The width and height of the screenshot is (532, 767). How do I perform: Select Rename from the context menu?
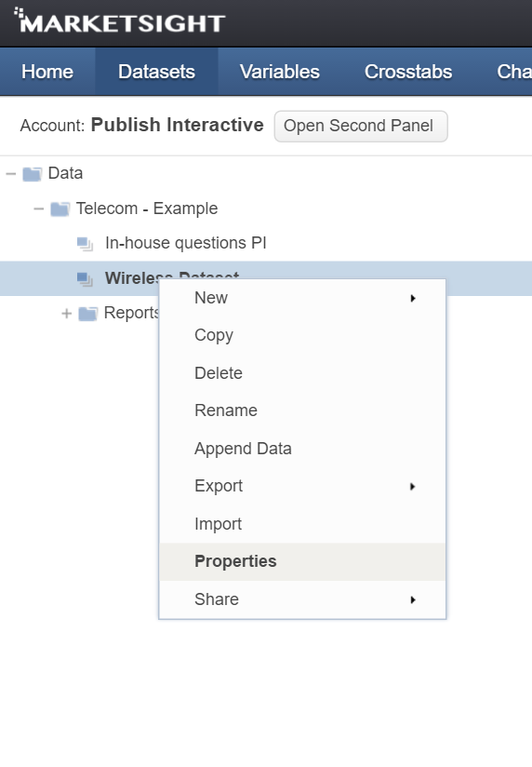302,410
